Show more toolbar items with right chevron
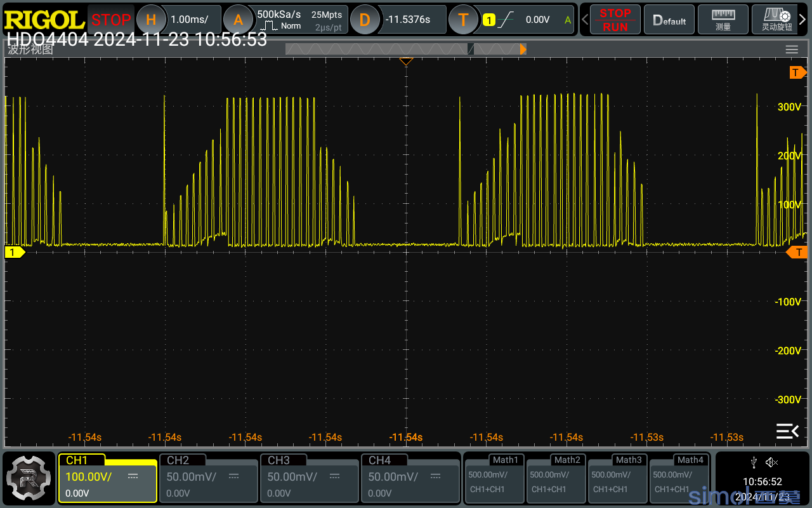Image resolution: width=812 pixels, height=508 pixels. pos(803,20)
